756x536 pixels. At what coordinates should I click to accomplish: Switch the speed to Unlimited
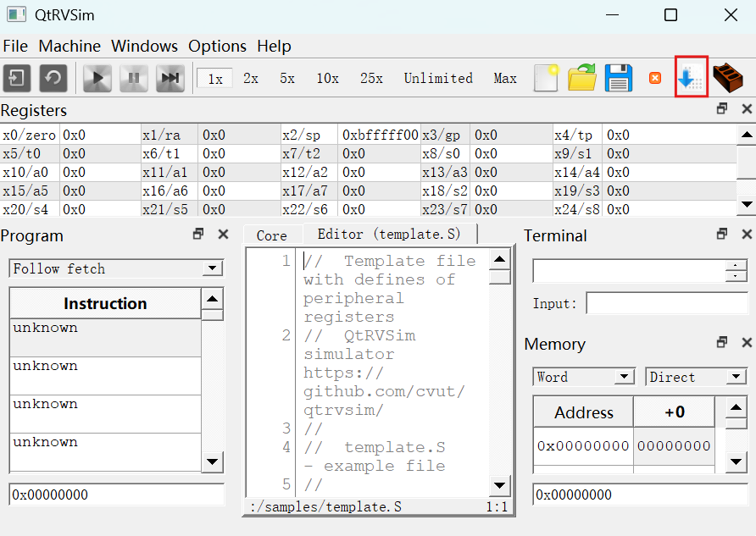point(438,79)
